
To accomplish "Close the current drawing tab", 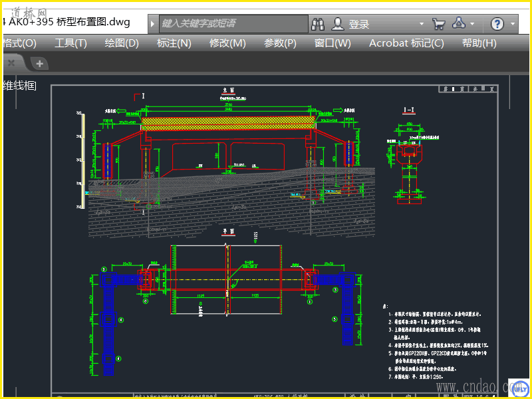I will (11, 63).
